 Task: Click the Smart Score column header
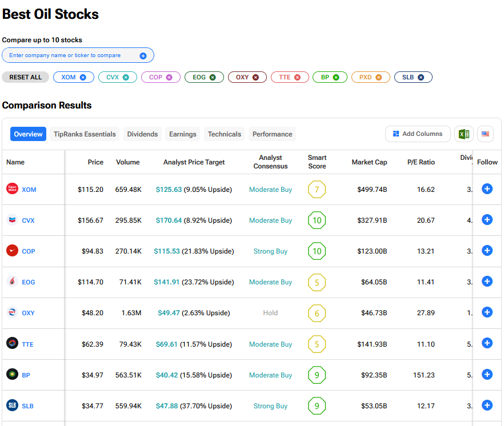coord(317,162)
